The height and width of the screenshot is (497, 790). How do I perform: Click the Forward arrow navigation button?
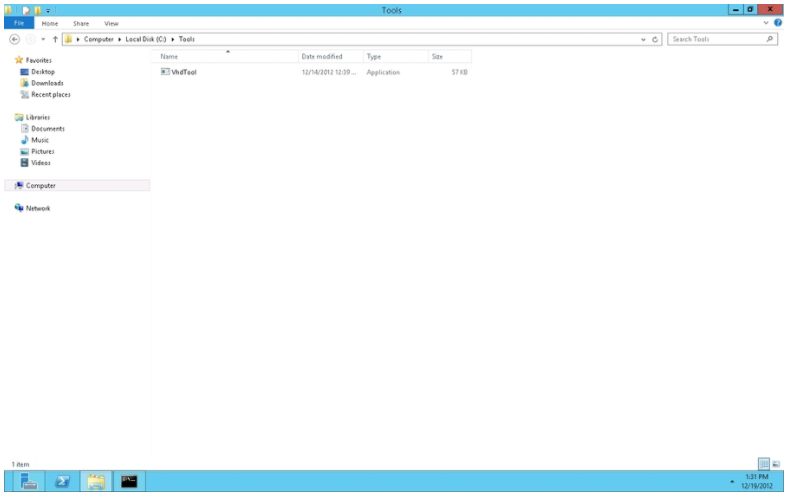[x=30, y=39]
